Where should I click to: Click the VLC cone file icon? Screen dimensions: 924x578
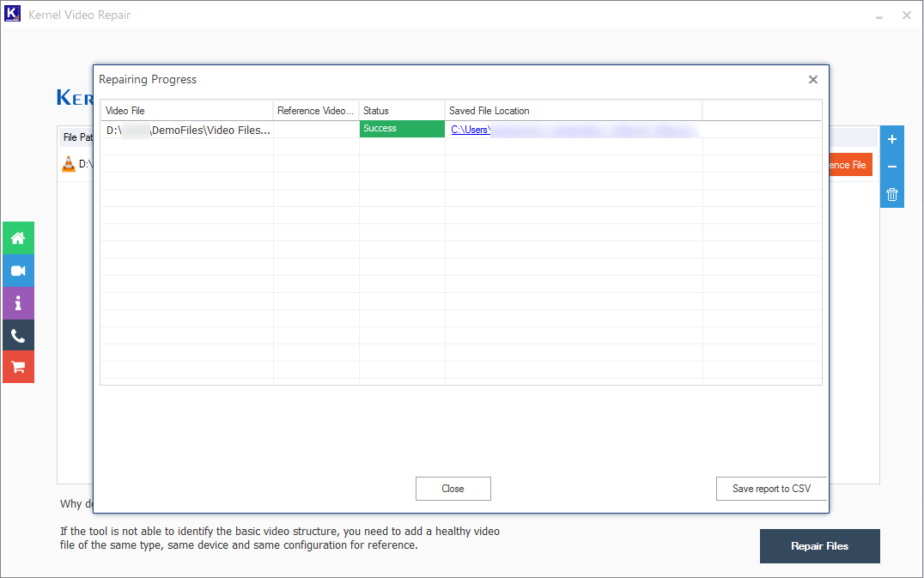[x=69, y=164]
